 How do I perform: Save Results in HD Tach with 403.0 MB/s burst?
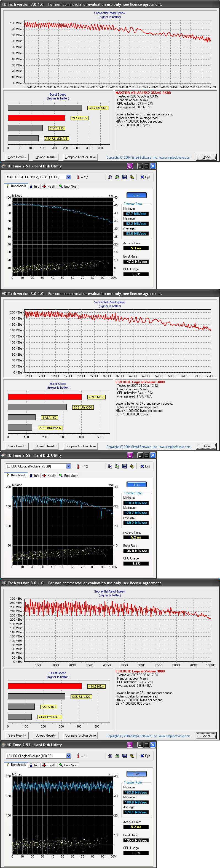tap(17, 446)
